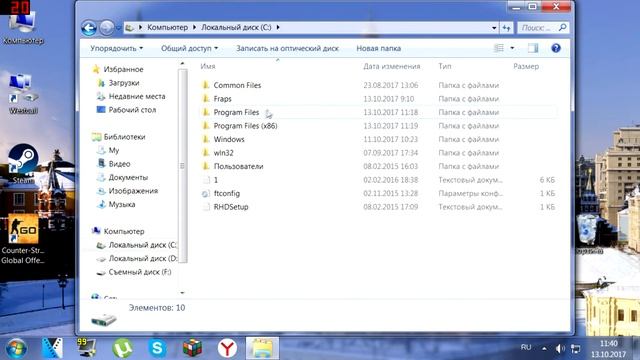This screenshot has width=640, height=360.
Task: Click the Counter-Strike Global Offensive desktop icon
Action: click(23, 239)
